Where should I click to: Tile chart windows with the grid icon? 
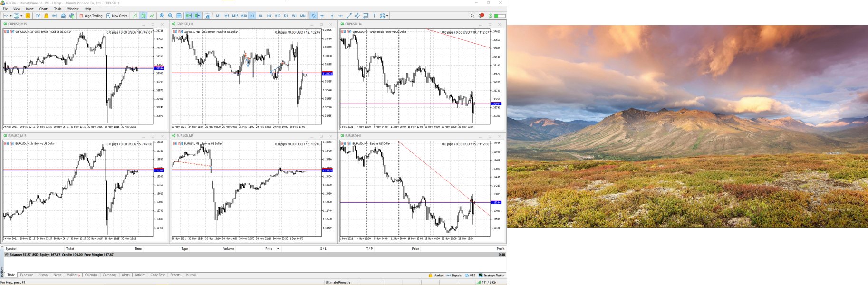[x=179, y=16]
